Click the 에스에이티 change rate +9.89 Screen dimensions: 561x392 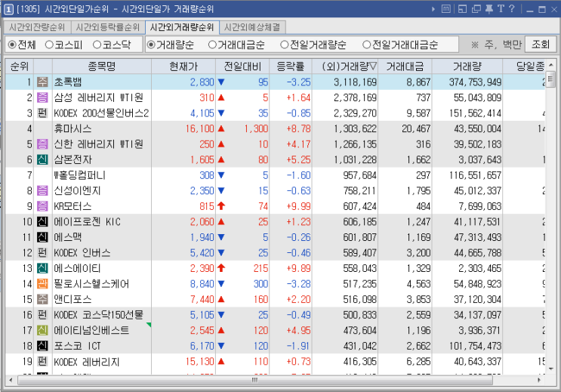(x=298, y=268)
